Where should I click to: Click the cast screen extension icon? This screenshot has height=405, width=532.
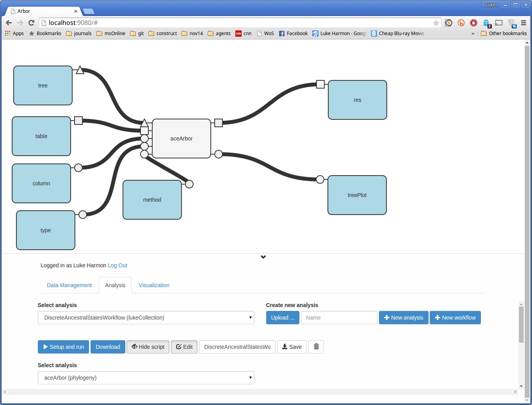tap(498, 23)
